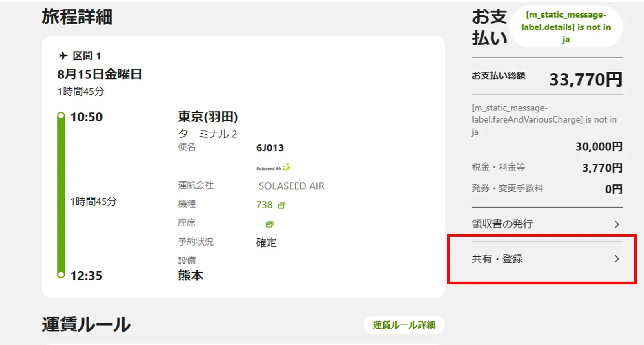
Task: Click the arrival marker circle at 12:35
Action: [x=61, y=275]
